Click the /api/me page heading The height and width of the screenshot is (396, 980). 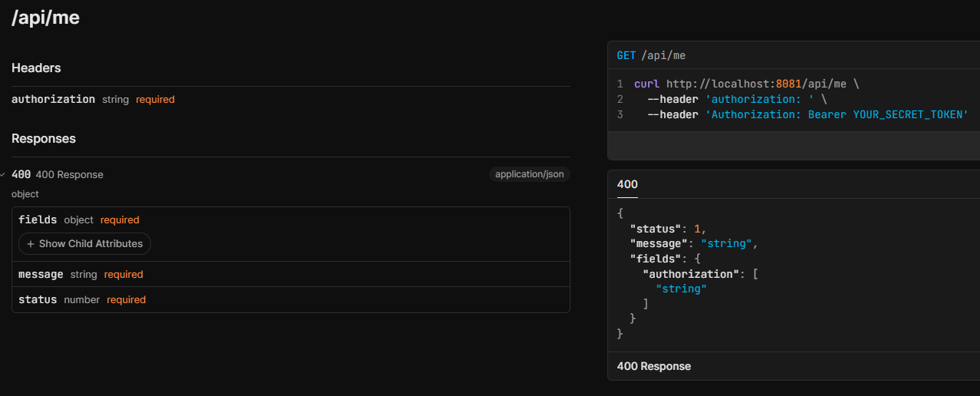click(46, 18)
